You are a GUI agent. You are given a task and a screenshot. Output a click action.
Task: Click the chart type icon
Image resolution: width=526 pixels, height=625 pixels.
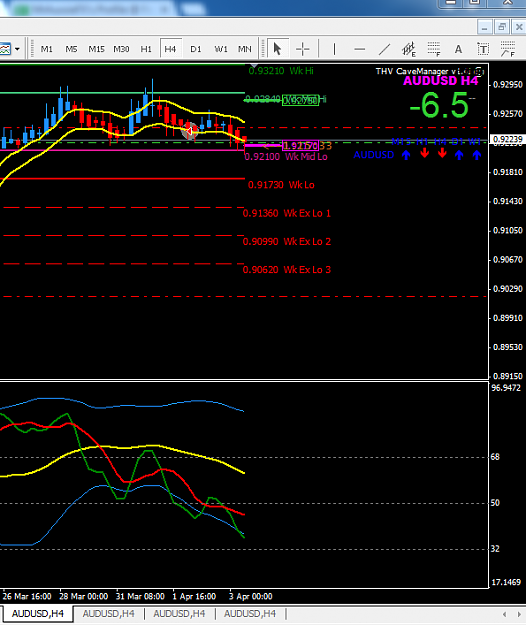click(x=6, y=49)
